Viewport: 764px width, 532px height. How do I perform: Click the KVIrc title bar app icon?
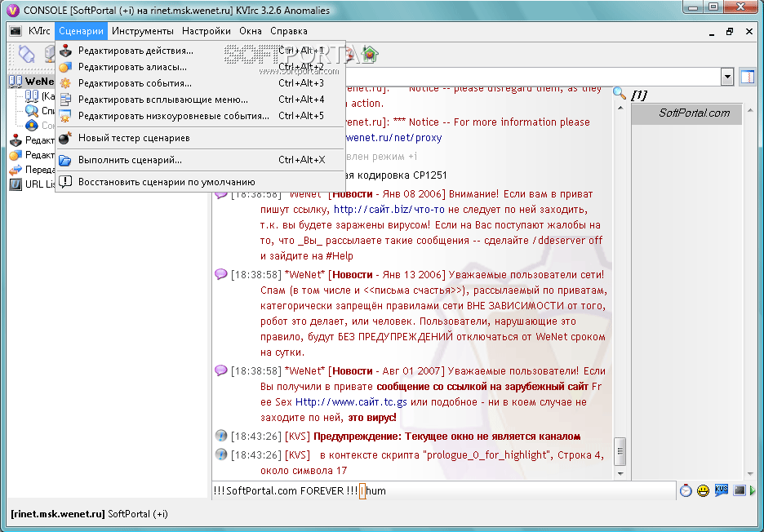coord(13,11)
